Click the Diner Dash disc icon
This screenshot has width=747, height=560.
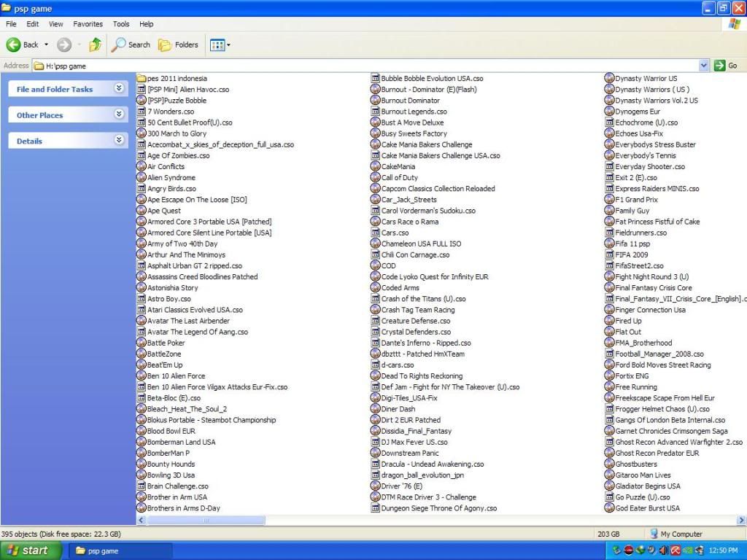[376, 409]
